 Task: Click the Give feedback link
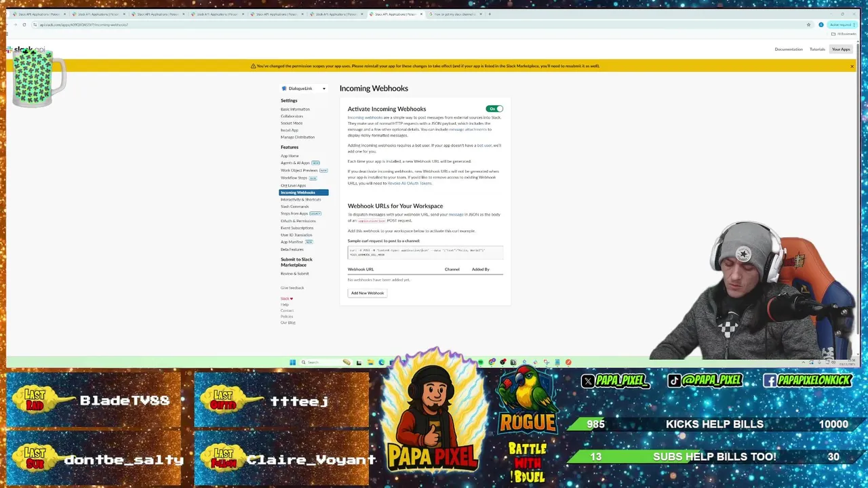coord(292,287)
